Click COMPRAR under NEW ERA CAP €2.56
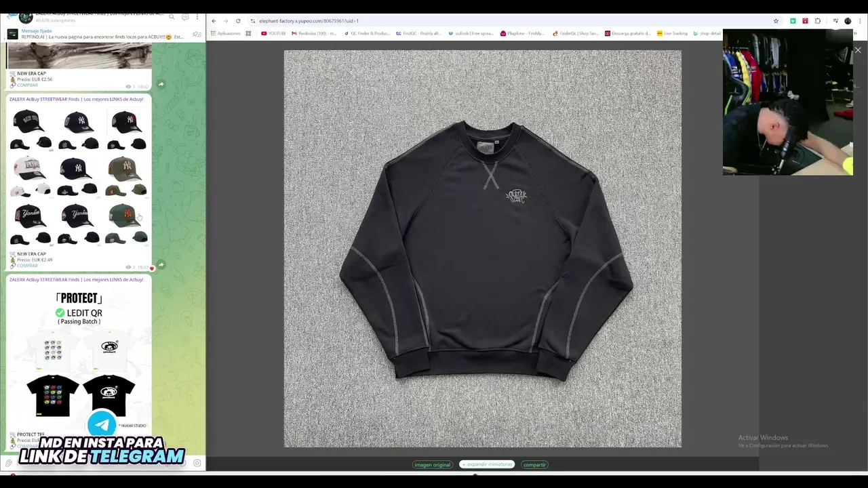The width and height of the screenshot is (868, 488). (28, 85)
